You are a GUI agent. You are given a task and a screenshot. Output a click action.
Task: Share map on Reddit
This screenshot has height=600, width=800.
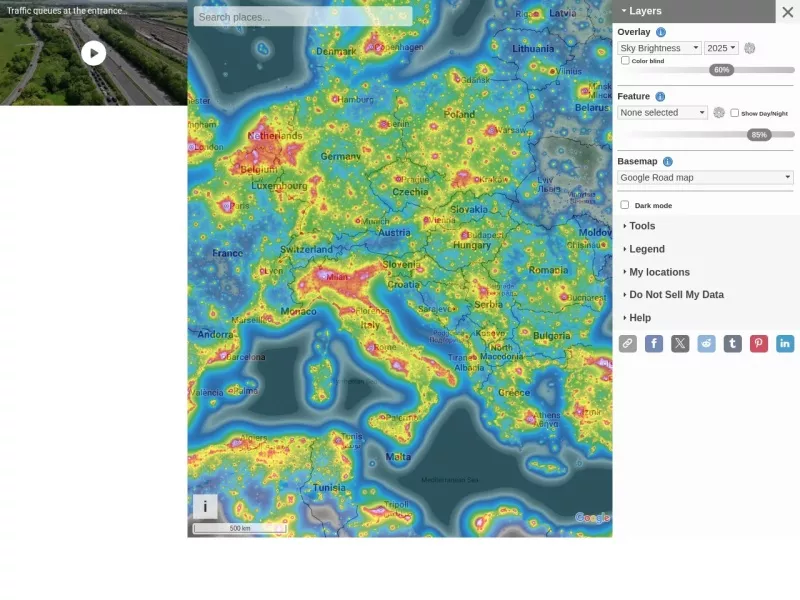(706, 343)
